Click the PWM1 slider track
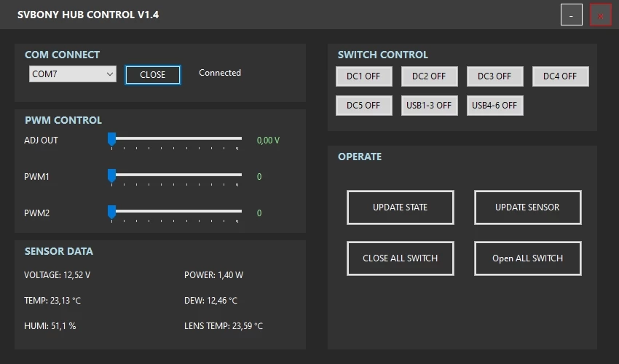619x364 pixels. click(175, 174)
